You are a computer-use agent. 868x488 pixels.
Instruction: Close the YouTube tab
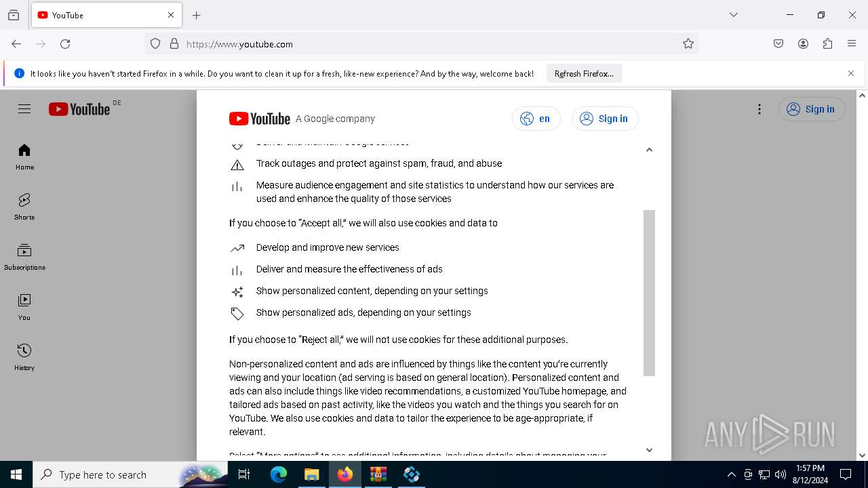click(171, 15)
